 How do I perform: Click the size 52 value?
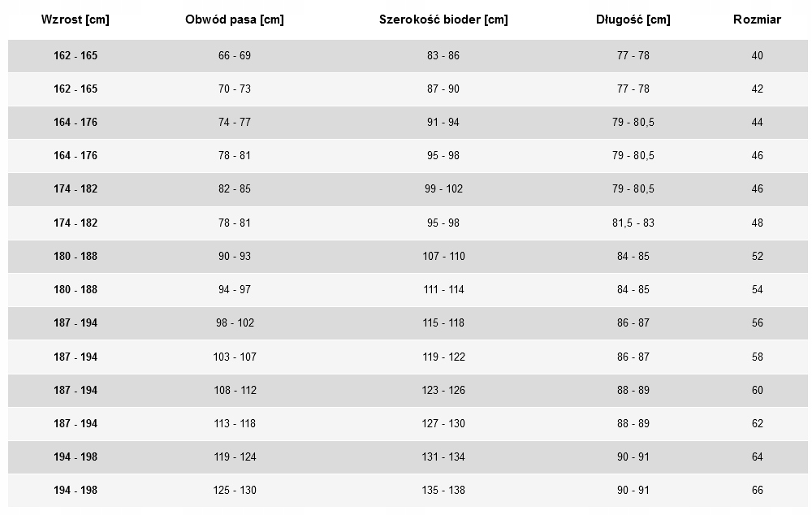tap(757, 256)
